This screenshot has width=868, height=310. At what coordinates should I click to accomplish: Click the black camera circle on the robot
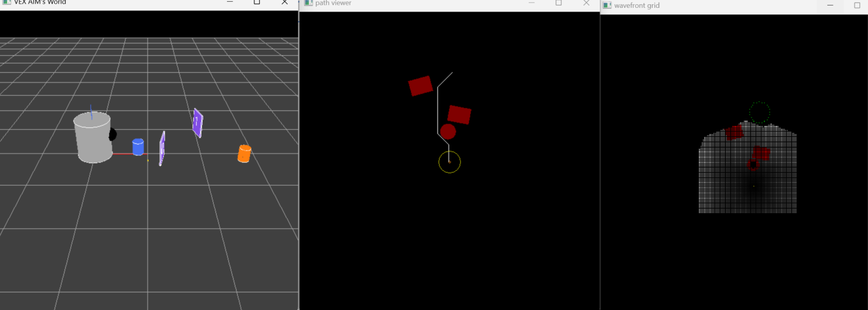(112, 135)
